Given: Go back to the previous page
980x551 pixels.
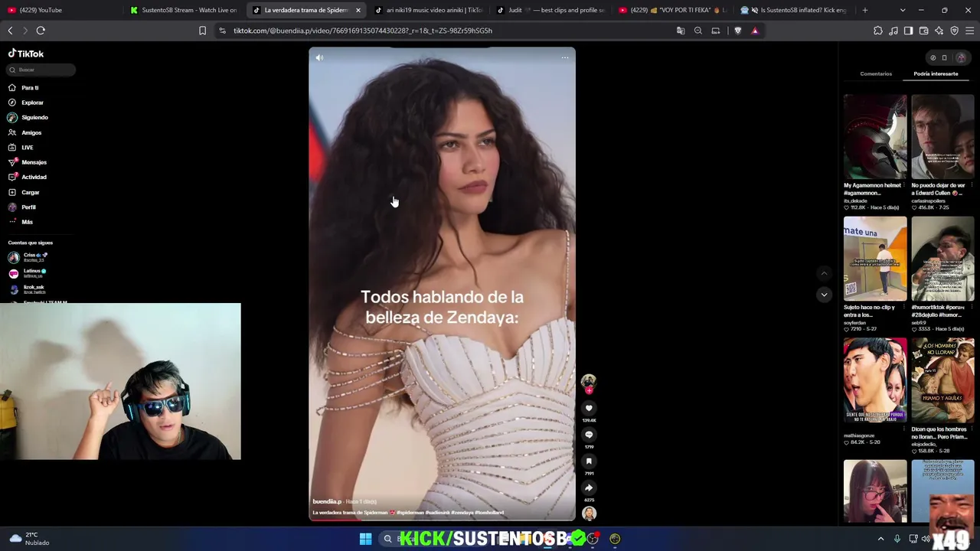Looking at the screenshot, I should point(10,31).
